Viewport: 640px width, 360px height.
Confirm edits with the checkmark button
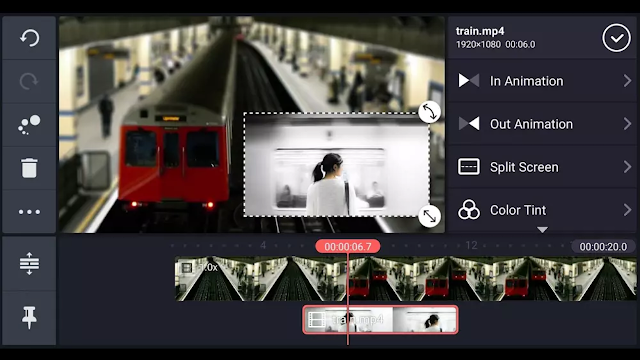(616, 38)
